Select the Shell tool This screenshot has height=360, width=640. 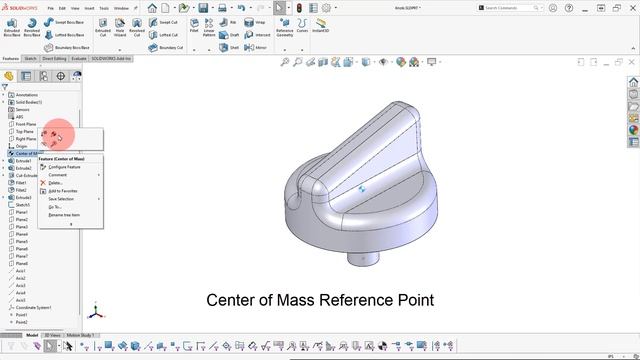pyautogui.click(x=229, y=47)
